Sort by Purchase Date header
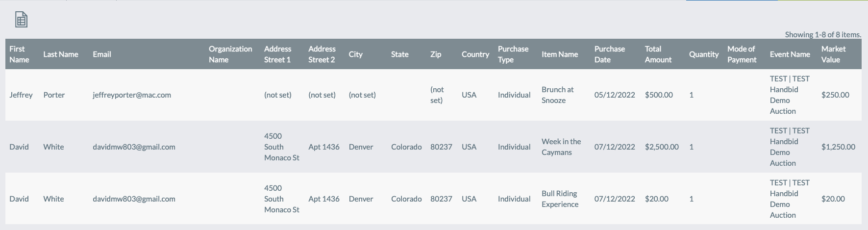This screenshot has height=230, width=868. point(610,54)
